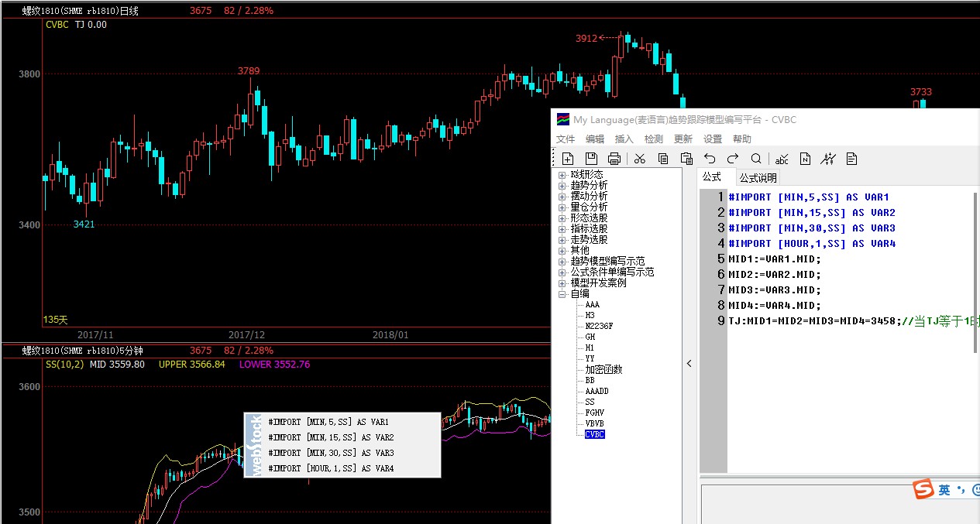Click the Search magnifier icon

(756, 159)
